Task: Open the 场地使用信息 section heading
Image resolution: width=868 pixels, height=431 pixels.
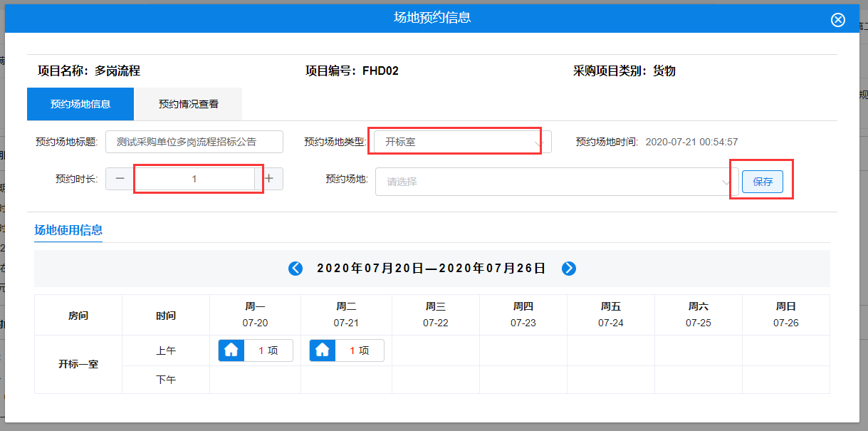Action: 68,230
